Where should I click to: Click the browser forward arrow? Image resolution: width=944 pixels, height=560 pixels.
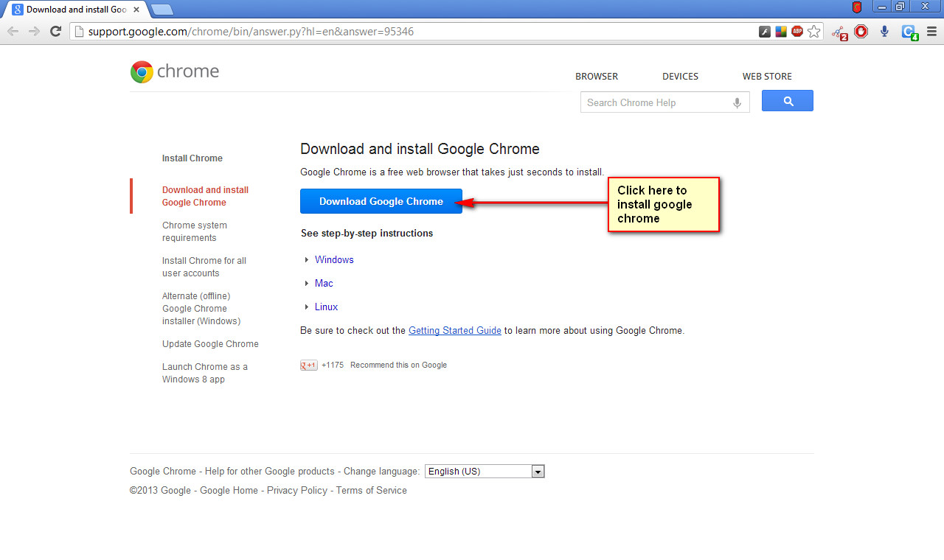click(x=34, y=31)
